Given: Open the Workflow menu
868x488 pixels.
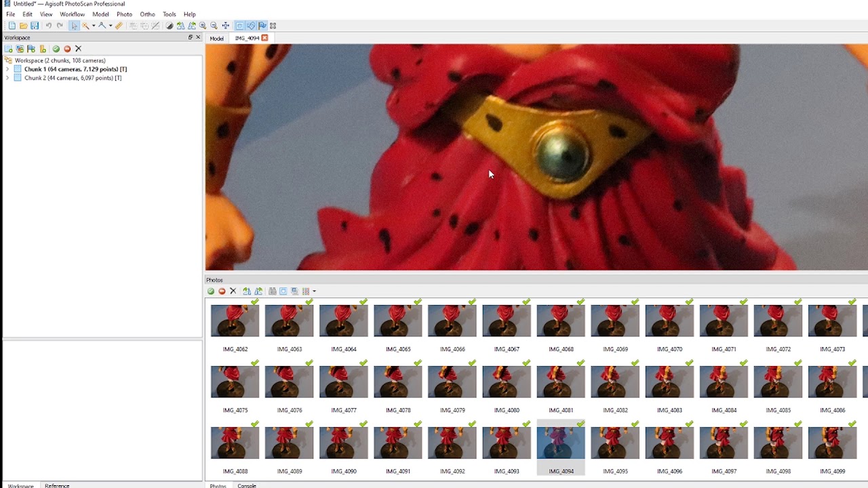Looking at the screenshot, I should click(x=72, y=14).
